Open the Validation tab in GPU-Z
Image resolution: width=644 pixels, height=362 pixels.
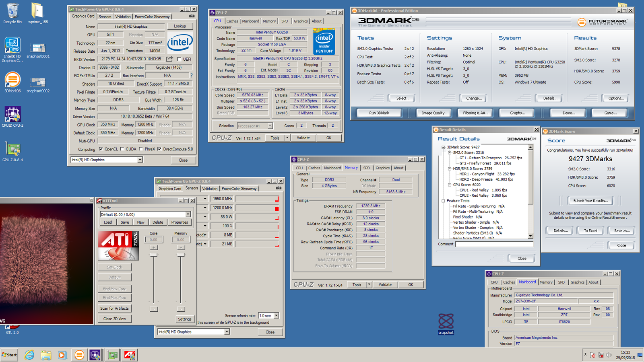pos(123,16)
